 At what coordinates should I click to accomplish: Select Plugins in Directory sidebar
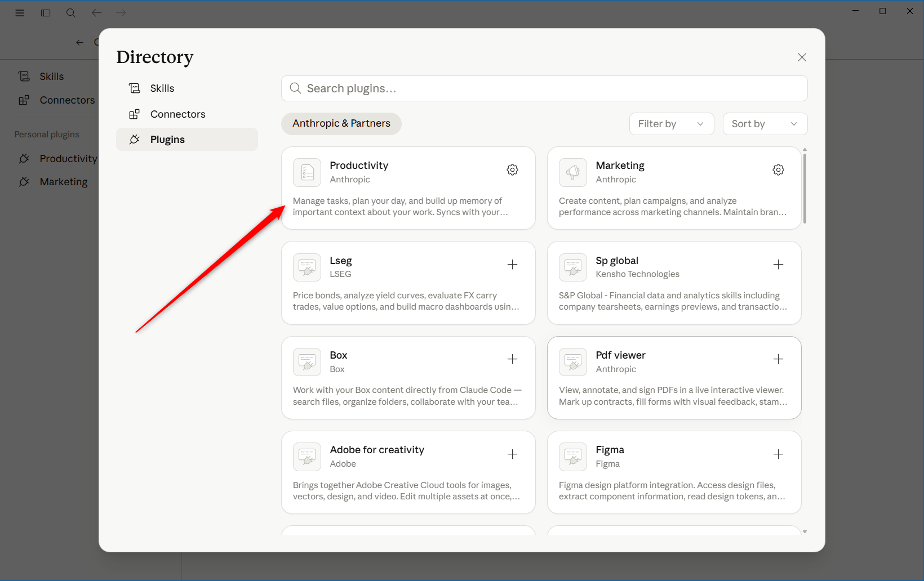click(x=186, y=140)
